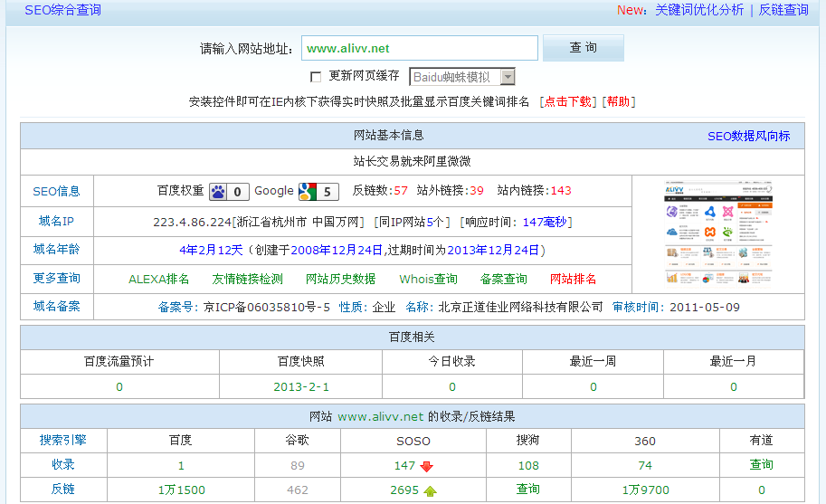Viewport: 826px width, 504px height.
Task: Click the domain age 4年2月12天
Action: pyautogui.click(x=211, y=250)
